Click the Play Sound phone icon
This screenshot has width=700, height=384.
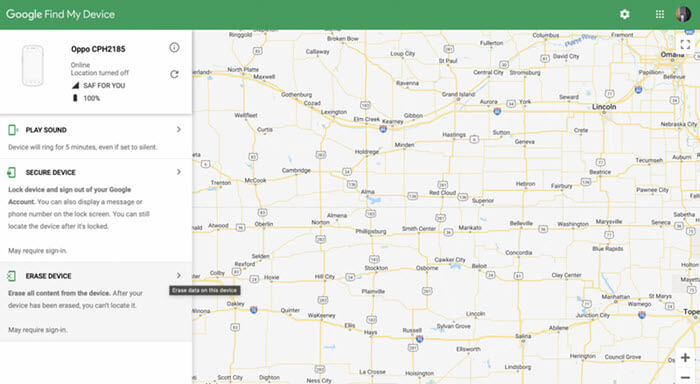click(12, 130)
